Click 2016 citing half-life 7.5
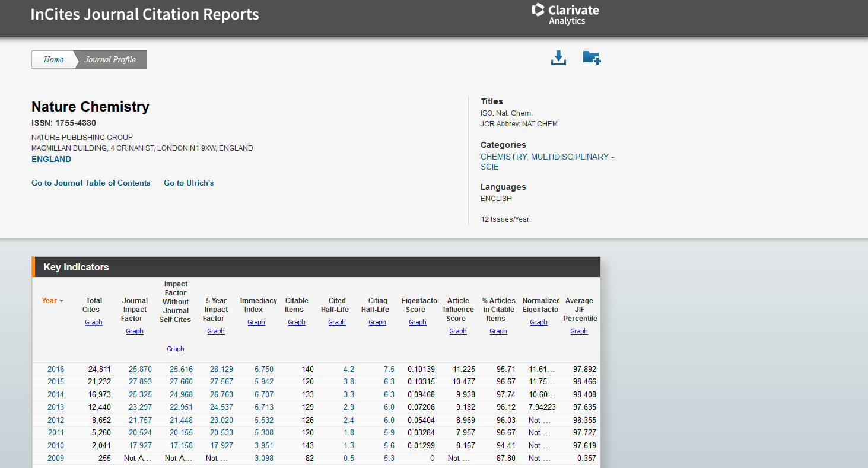 coord(389,369)
